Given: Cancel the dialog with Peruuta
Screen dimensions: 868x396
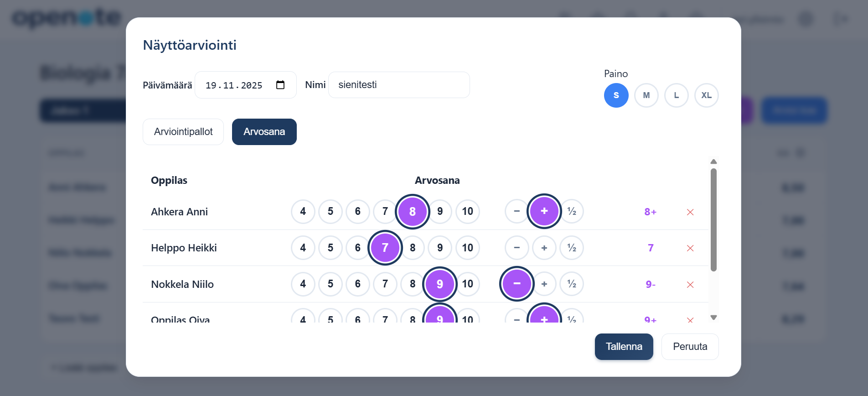Looking at the screenshot, I should 690,347.
